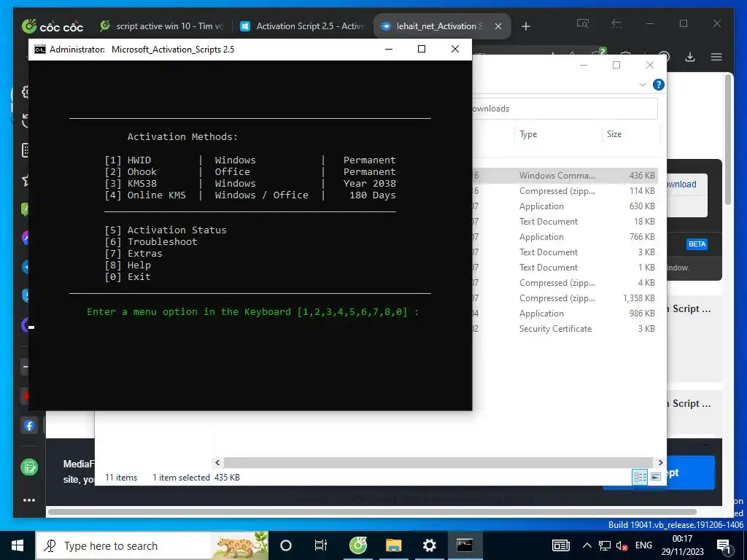Open Task View on the taskbar
This screenshot has width=747, height=560.
coord(321,545)
